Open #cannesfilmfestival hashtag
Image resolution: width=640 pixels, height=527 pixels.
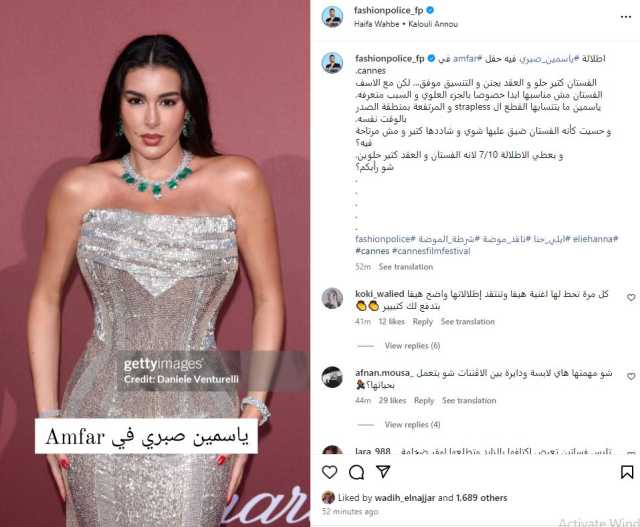(x=431, y=251)
